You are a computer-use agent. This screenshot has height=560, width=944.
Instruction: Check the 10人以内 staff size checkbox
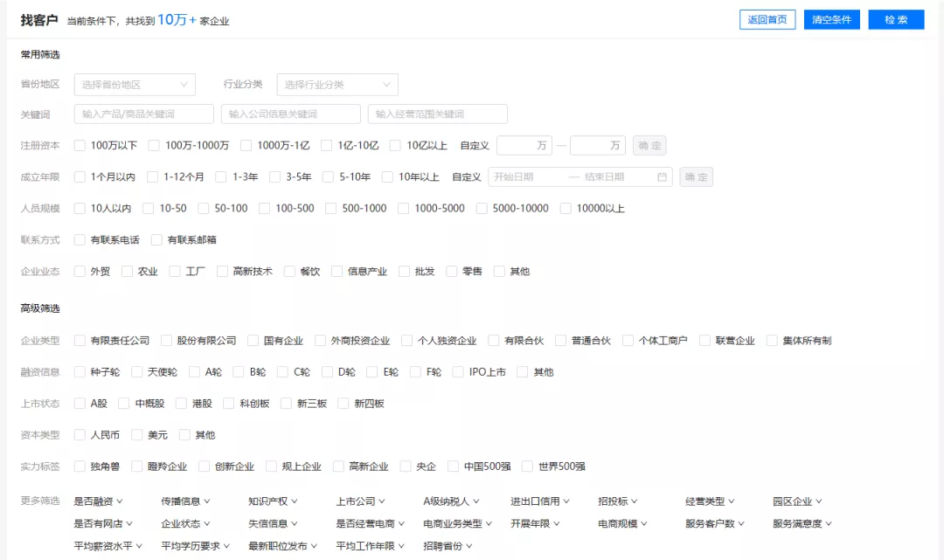pyautogui.click(x=80, y=208)
